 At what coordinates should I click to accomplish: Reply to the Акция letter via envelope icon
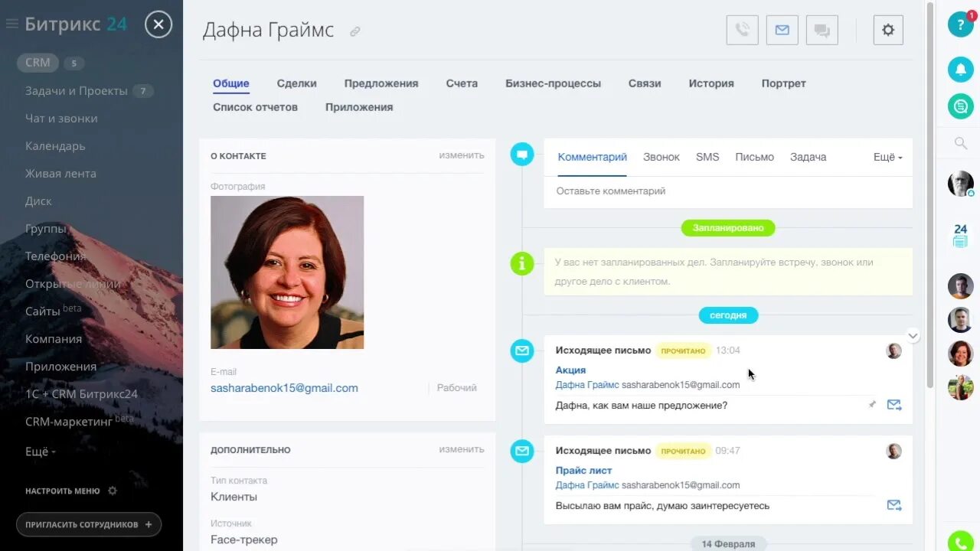pyautogui.click(x=894, y=405)
